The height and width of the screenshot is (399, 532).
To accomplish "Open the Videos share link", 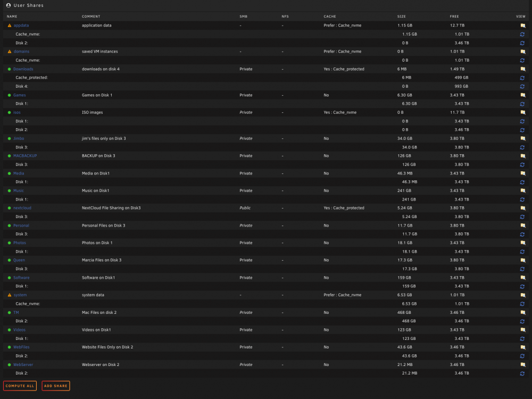I will pyautogui.click(x=19, y=330).
